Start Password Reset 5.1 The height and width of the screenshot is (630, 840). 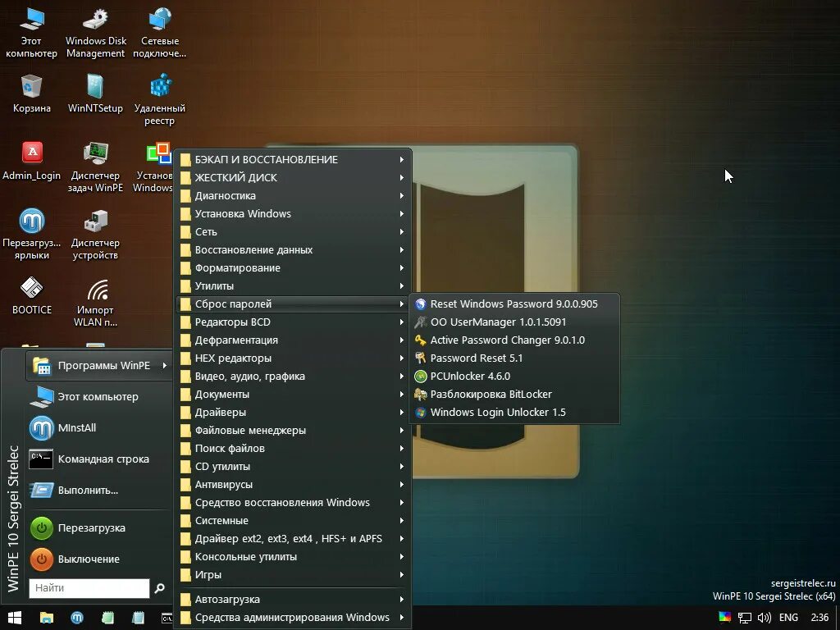[x=514, y=358]
